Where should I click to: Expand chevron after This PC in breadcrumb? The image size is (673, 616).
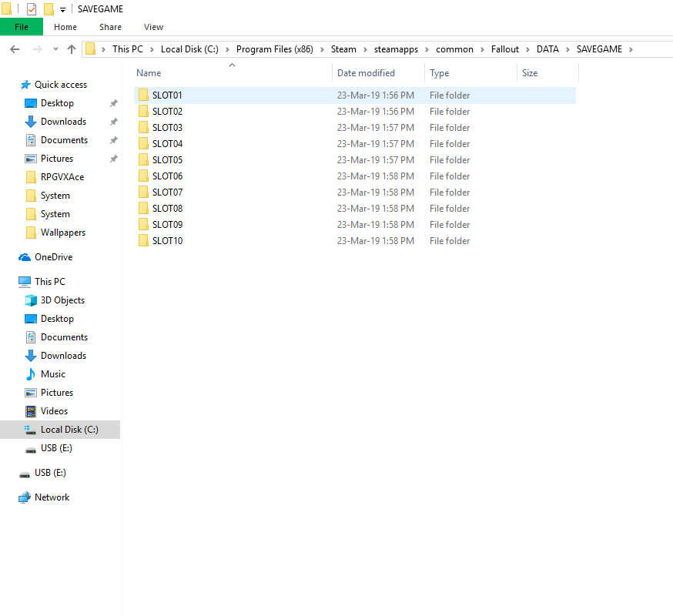(152, 49)
